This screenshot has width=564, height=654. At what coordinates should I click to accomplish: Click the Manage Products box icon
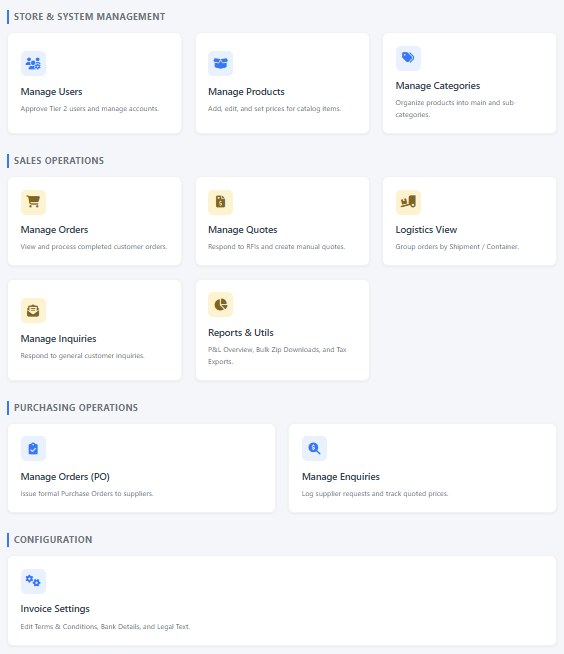[220, 63]
